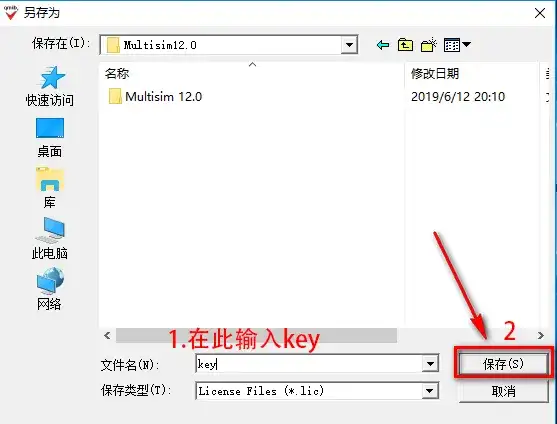Sort by 修改日期 column header
557x424 pixels.
coord(471,74)
